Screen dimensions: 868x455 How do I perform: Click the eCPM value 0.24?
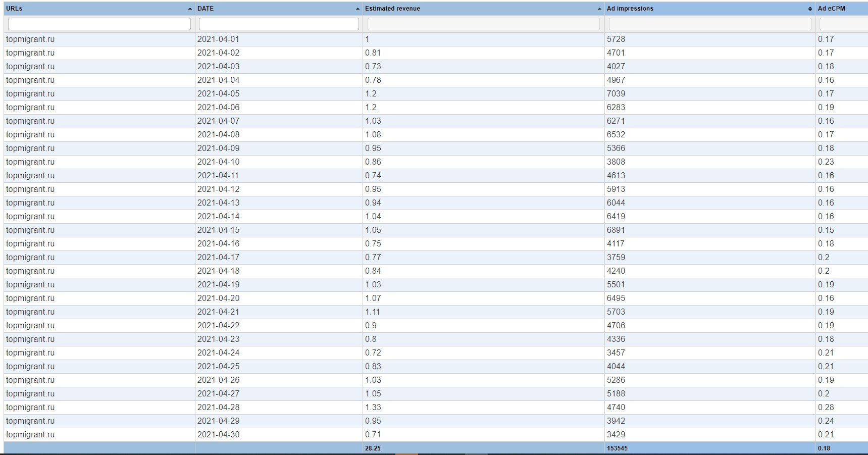coord(826,421)
